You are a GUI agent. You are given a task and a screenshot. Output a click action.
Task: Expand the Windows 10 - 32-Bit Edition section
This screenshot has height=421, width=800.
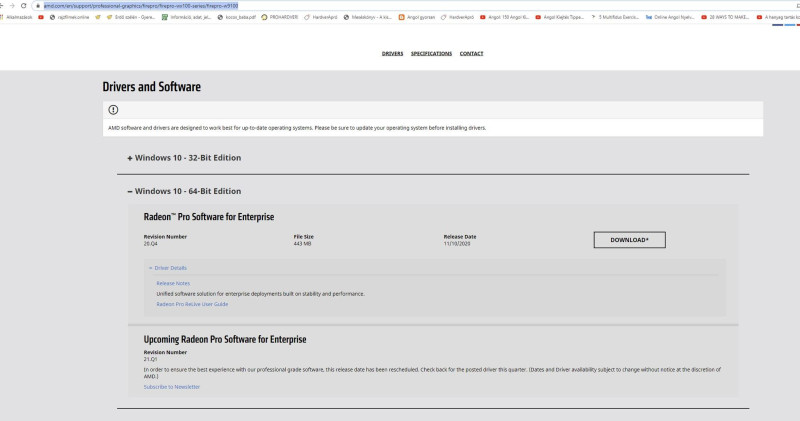click(x=184, y=158)
